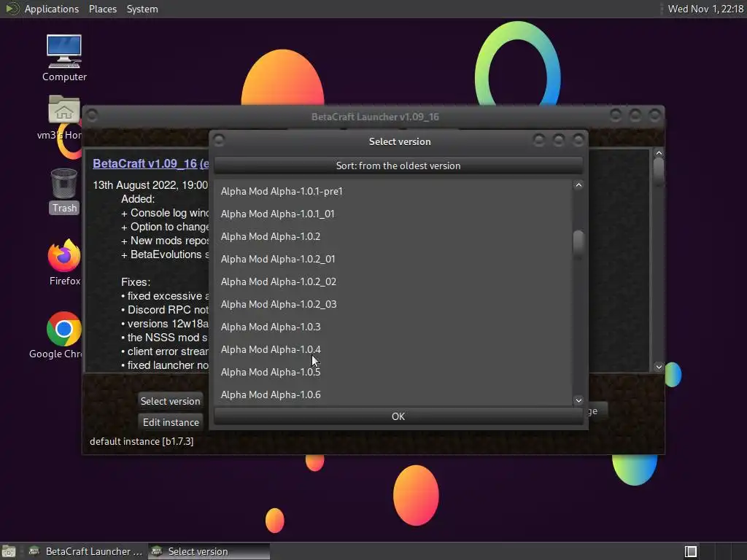This screenshot has height=560, width=747.
Task: Open the Places menu
Action: coord(102,9)
